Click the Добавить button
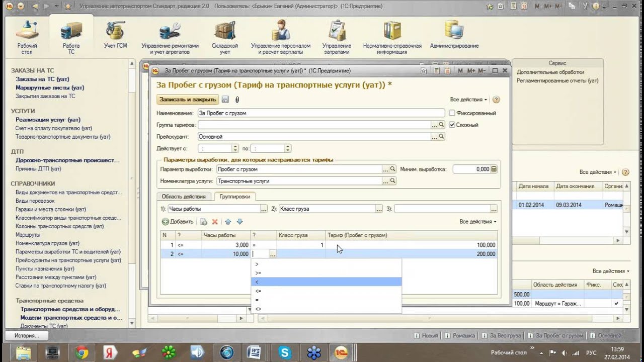The image size is (644, 362). click(178, 222)
